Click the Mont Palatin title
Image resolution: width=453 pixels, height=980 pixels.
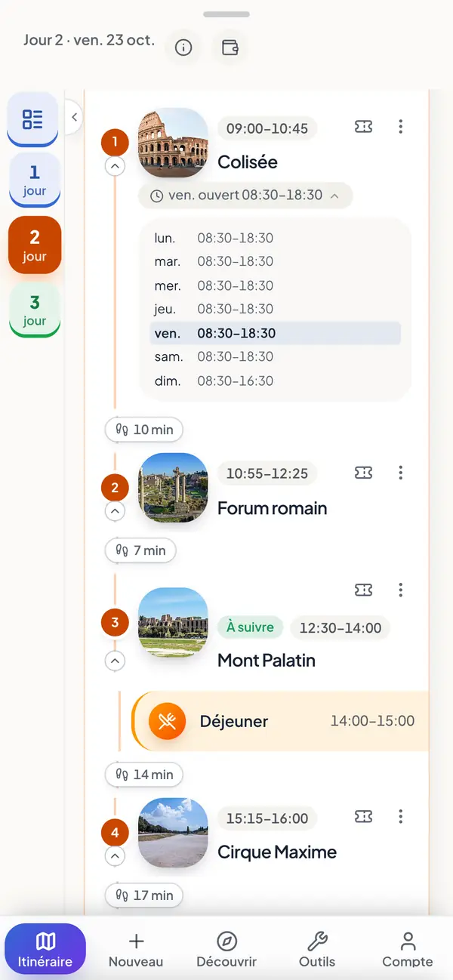click(267, 660)
